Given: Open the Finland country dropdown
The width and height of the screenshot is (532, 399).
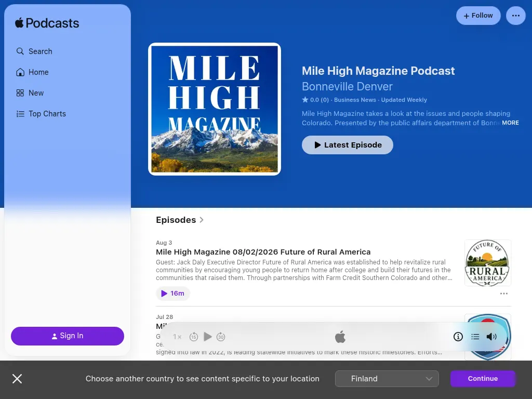Looking at the screenshot, I should 387,379.
